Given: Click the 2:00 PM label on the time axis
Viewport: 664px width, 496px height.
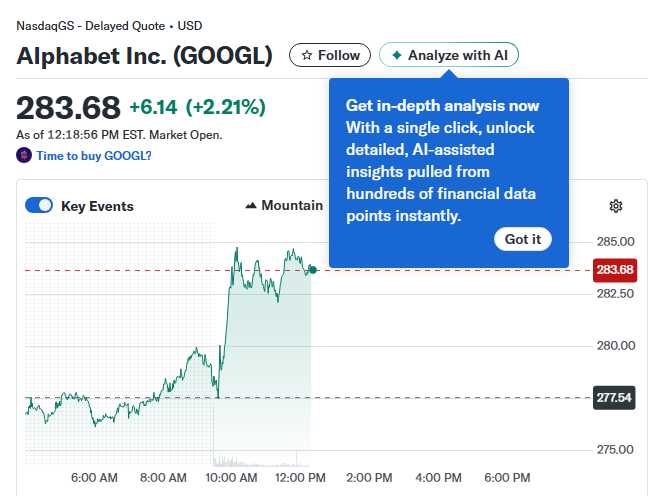Looking at the screenshot, I should [369, 477].
